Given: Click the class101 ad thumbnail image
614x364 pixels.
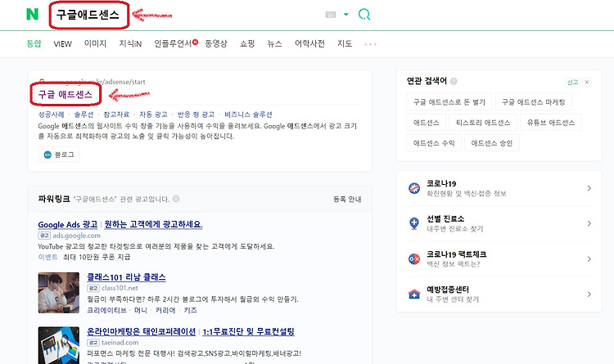Looking at the screenshot, I should point(59,293).
